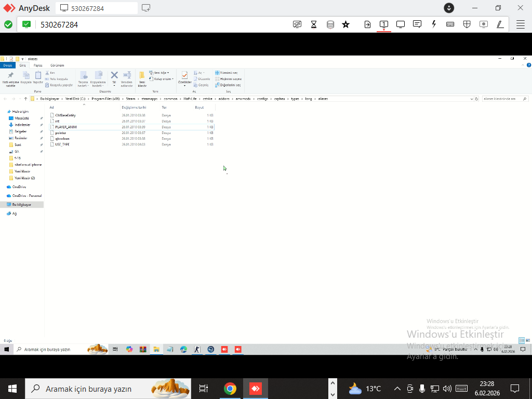532x399 pixels.
Task: Switch to 530267284 session tab
Action: 97,8
